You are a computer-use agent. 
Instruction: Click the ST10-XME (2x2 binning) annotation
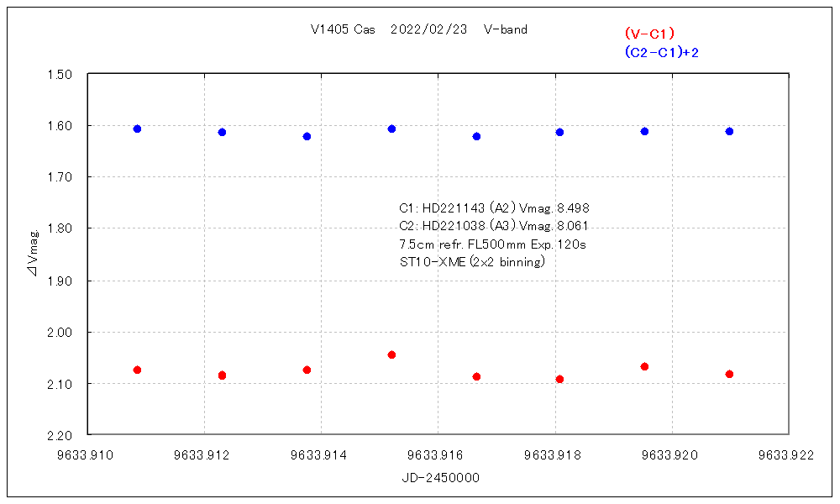click(x=472, y=261)
